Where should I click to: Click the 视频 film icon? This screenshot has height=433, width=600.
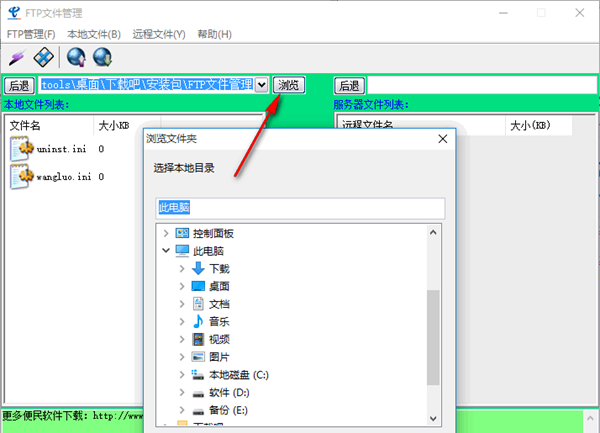tap(198, 339)
